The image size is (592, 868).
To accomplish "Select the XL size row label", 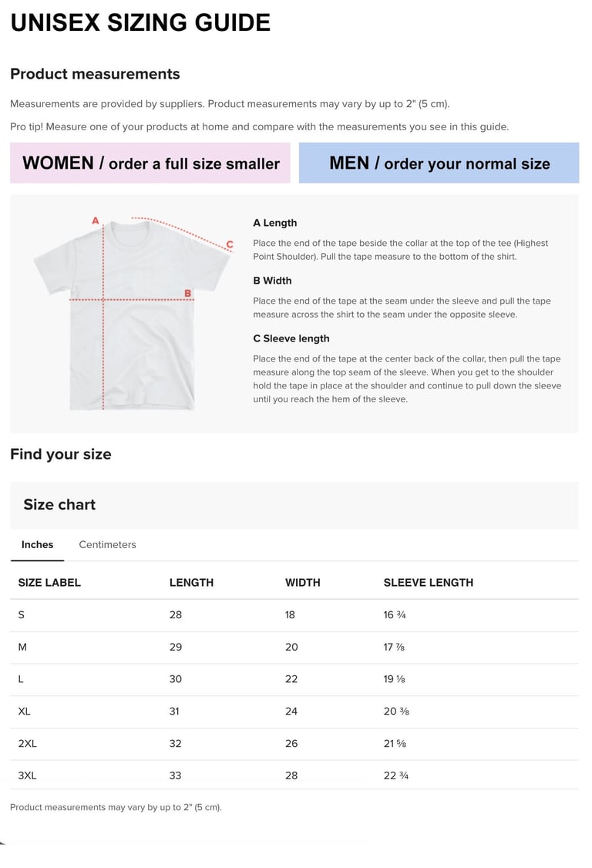I will pyautogui.click(x=25, y=711).
